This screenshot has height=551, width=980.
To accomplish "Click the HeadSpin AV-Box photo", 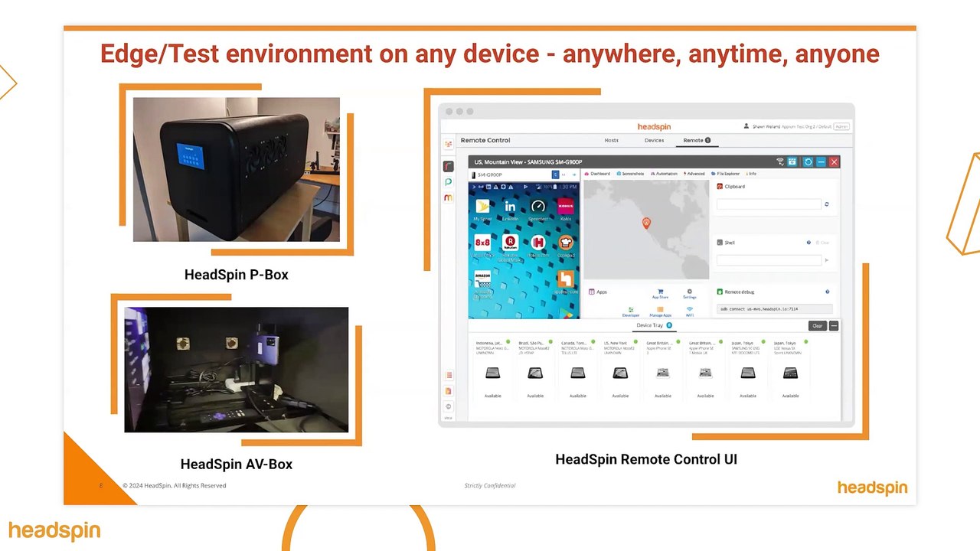I will (x=237, y=370).
